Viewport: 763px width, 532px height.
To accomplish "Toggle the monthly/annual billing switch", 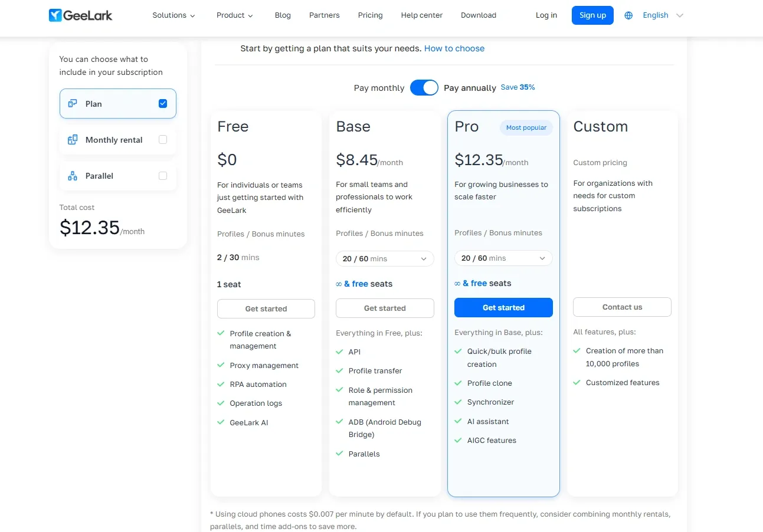I will point(424,87).
